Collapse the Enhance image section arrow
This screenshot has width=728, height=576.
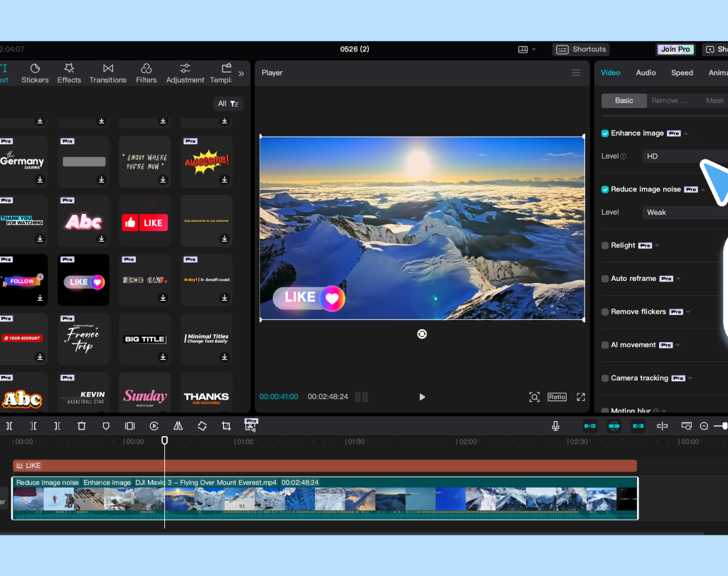coord(686,134)
